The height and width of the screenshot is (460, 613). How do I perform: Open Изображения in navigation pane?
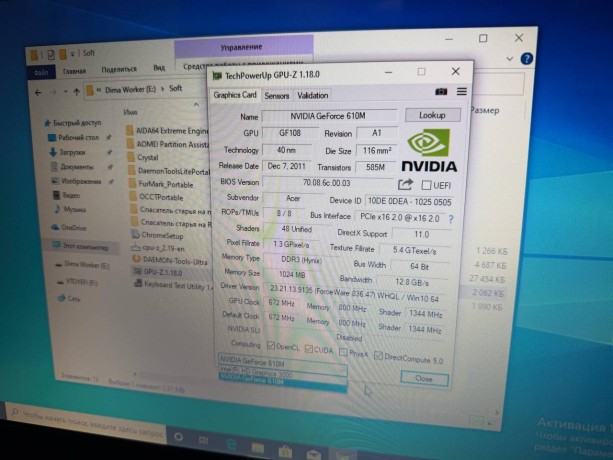pyautogui.click(x=77, y=181)
